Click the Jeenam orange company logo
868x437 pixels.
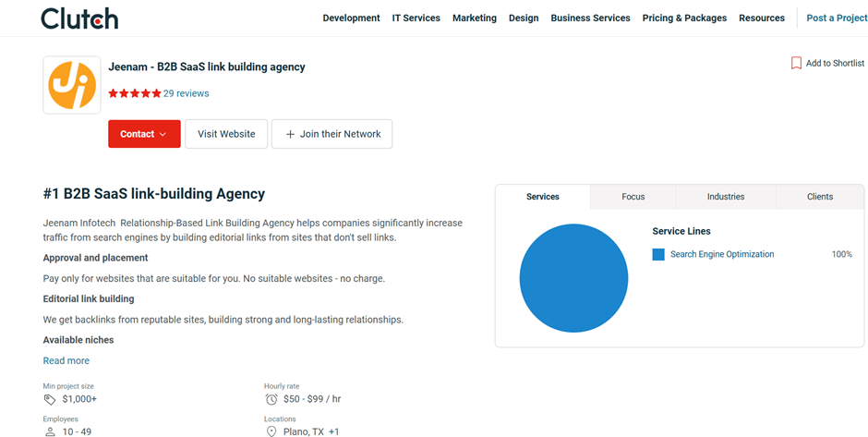72,85
